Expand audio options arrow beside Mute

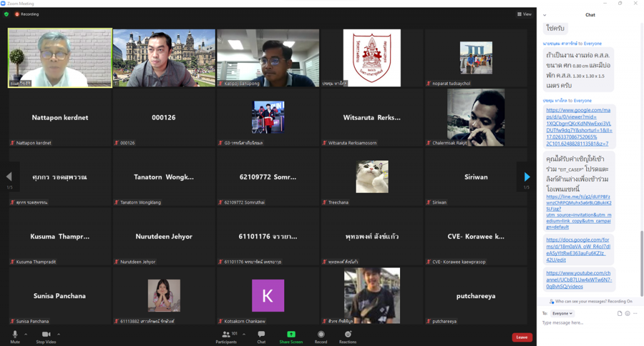[x=26, y=334]
